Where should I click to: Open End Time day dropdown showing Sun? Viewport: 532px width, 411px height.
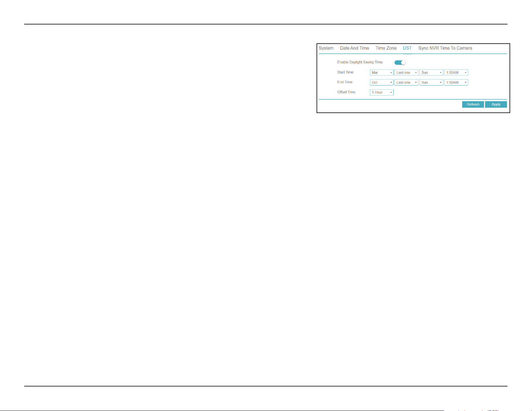coord(431,82)
